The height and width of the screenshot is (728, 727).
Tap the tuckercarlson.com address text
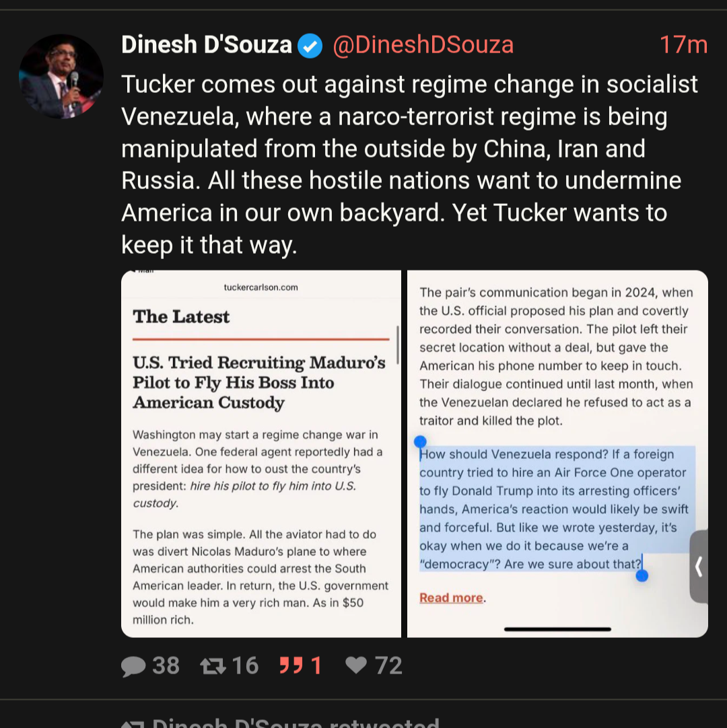tap(261, 287)
